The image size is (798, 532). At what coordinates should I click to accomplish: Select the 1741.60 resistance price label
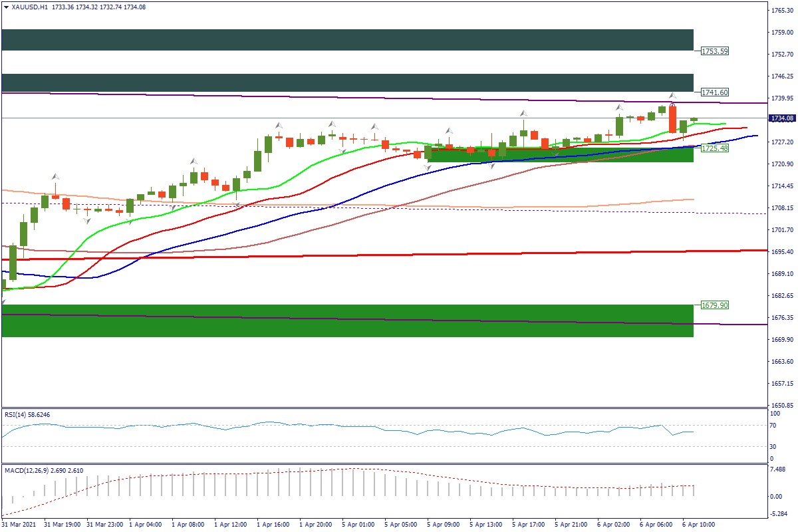715,92
